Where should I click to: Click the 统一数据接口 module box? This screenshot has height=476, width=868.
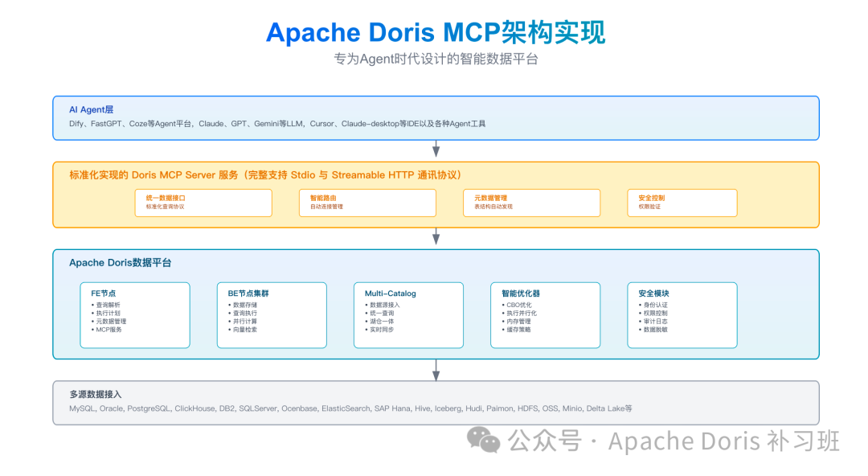point(203,203)
